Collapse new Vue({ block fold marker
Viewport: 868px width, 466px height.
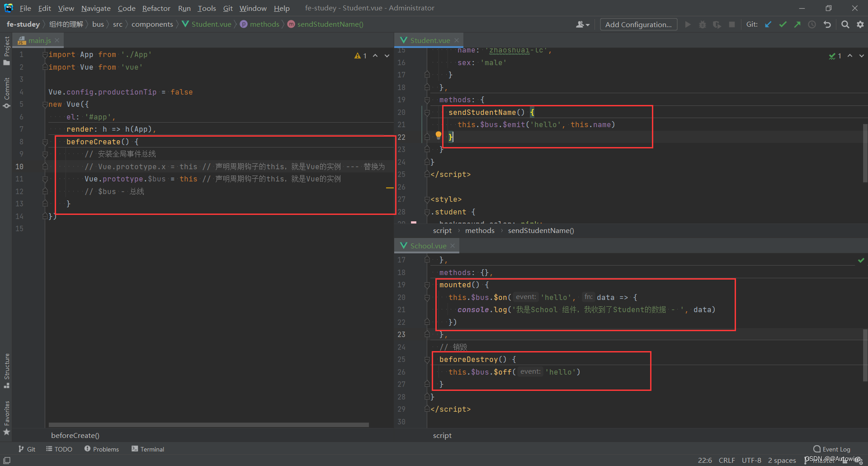(45, 105)
